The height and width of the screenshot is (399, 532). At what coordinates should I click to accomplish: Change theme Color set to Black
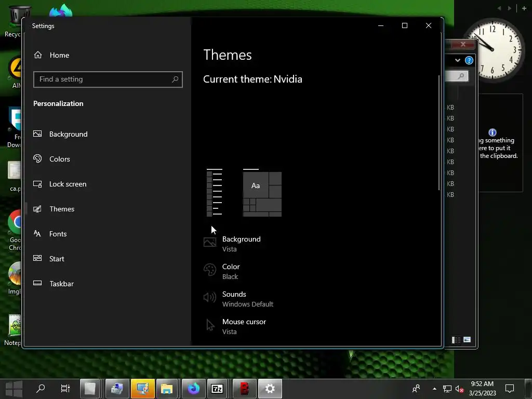click(x=221, y=271)
